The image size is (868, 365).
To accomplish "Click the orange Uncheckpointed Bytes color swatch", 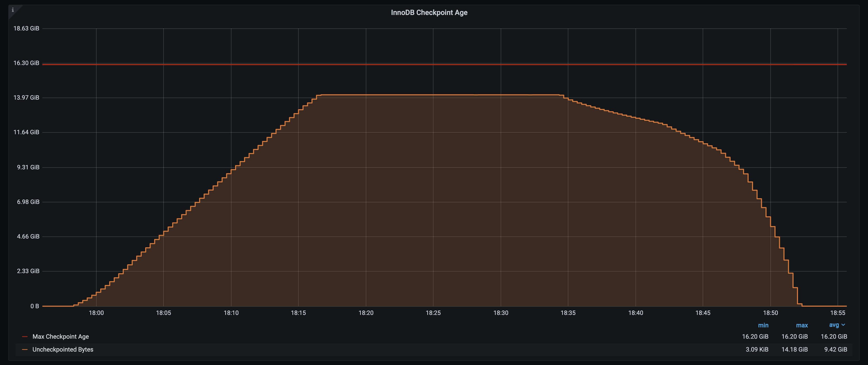I will click(x=25, y=350).
